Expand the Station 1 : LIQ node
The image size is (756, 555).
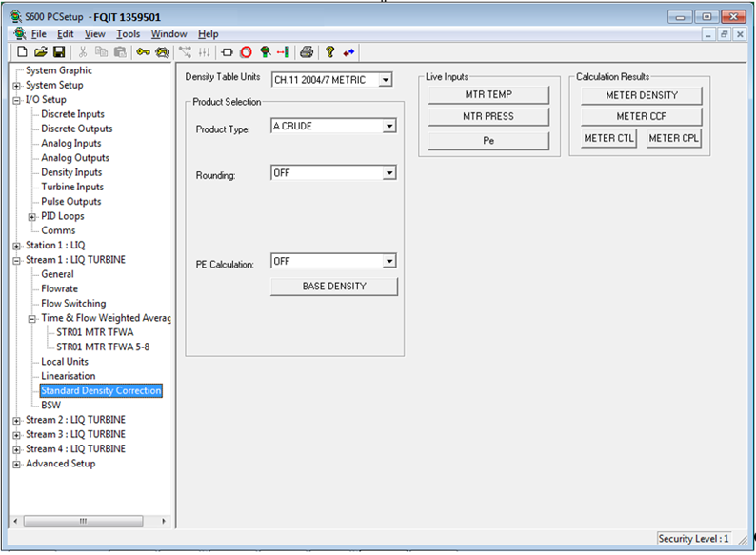click(x=16, y=246)
